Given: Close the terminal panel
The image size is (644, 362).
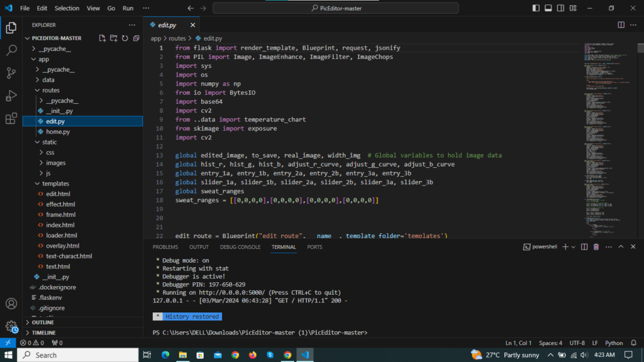Looking at the screenshot, I should (x=633, y=247).
